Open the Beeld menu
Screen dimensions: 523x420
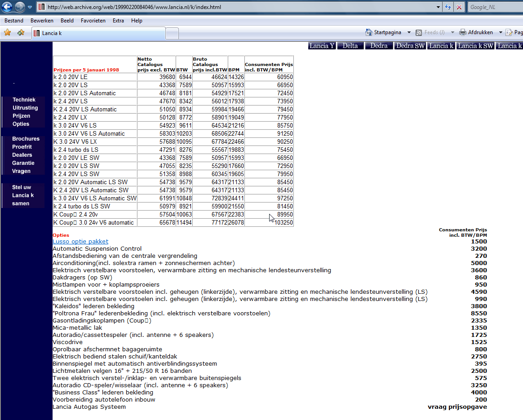67,21
